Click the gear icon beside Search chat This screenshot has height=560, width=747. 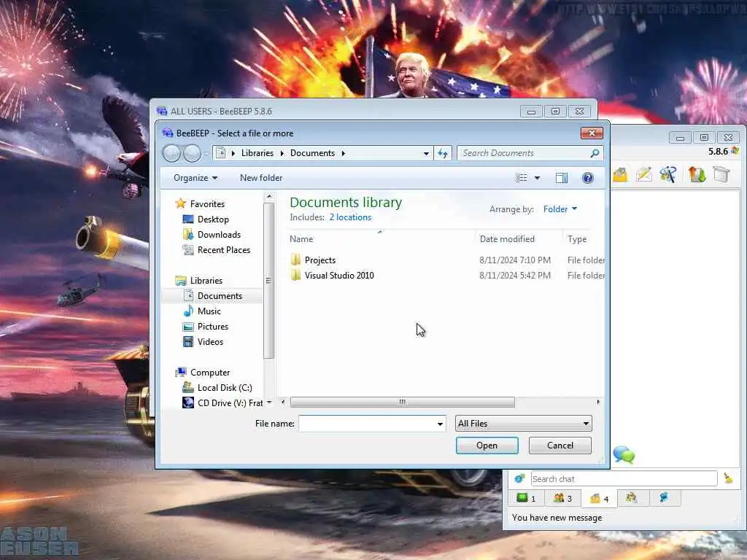coord(519,478)
